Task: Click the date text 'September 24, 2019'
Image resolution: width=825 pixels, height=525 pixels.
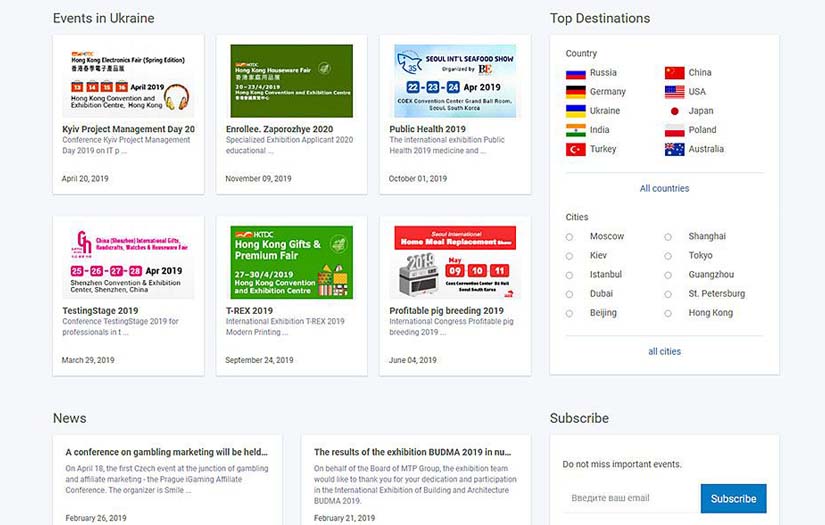Action: click(x=259, y=360)
